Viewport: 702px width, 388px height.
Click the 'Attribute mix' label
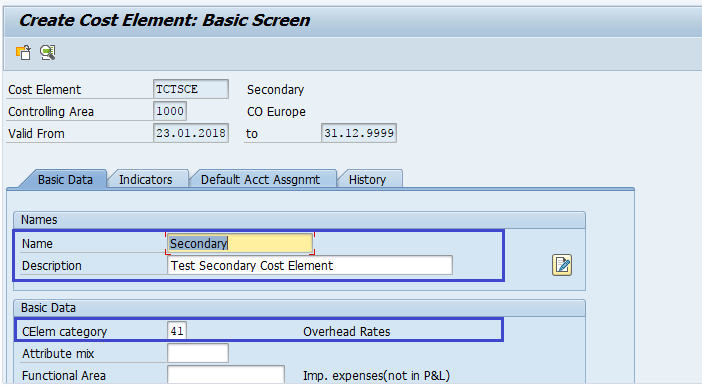(x=58, y=354)
